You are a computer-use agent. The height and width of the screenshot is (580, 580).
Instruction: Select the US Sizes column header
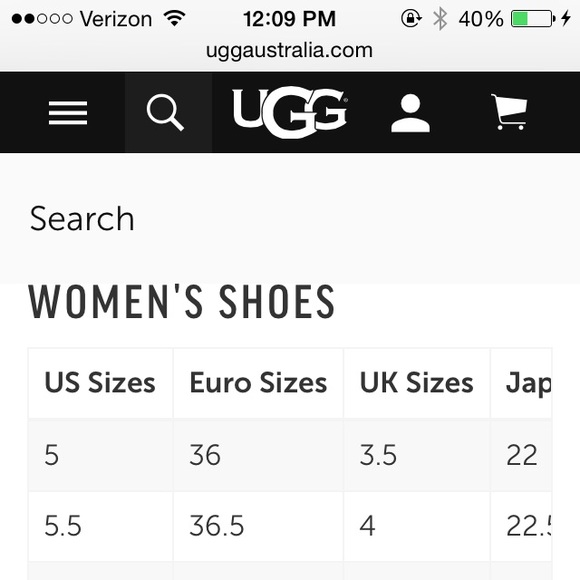(100, 383)
